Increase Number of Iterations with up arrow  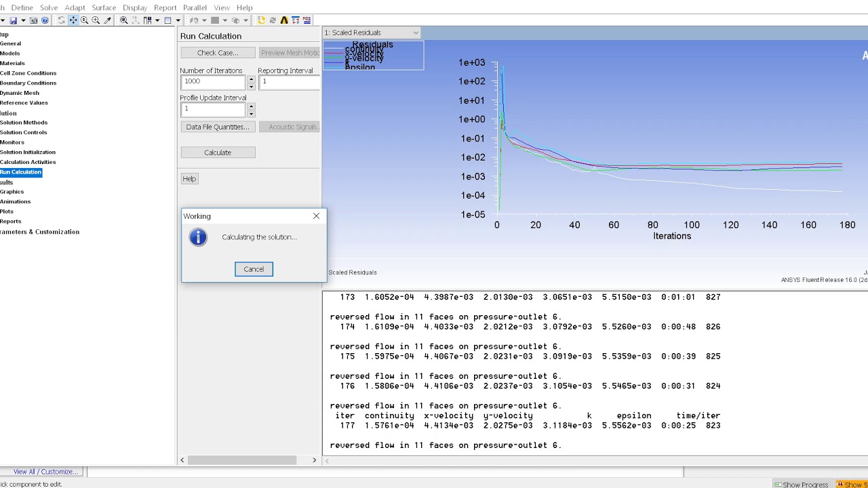[x=251, y=79]
